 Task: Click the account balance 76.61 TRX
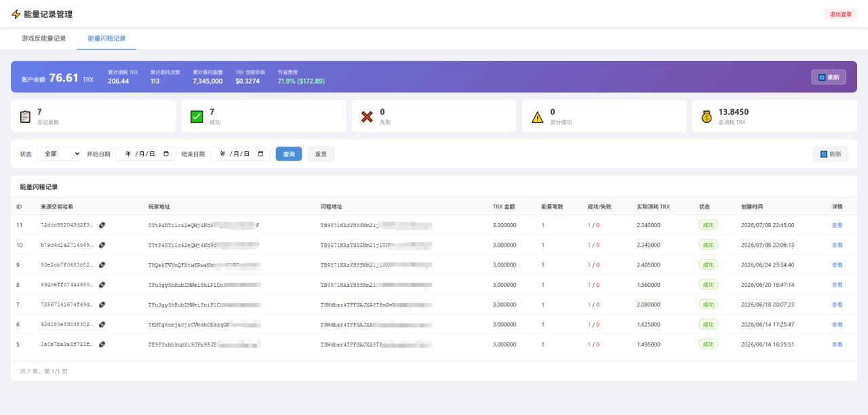pyautogui.click(x=71, y=78)
